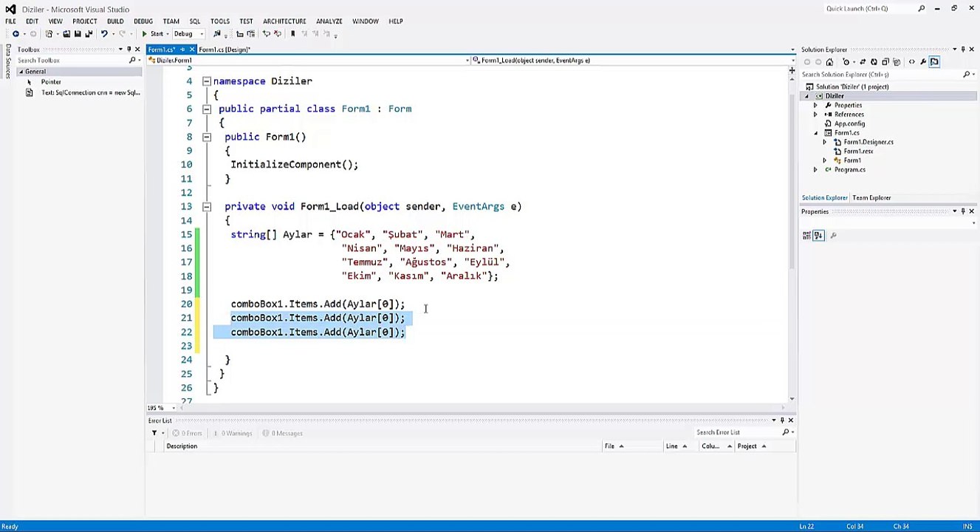Collapse the Form1_Load method outline
The image size is (980, 532).
207,207
